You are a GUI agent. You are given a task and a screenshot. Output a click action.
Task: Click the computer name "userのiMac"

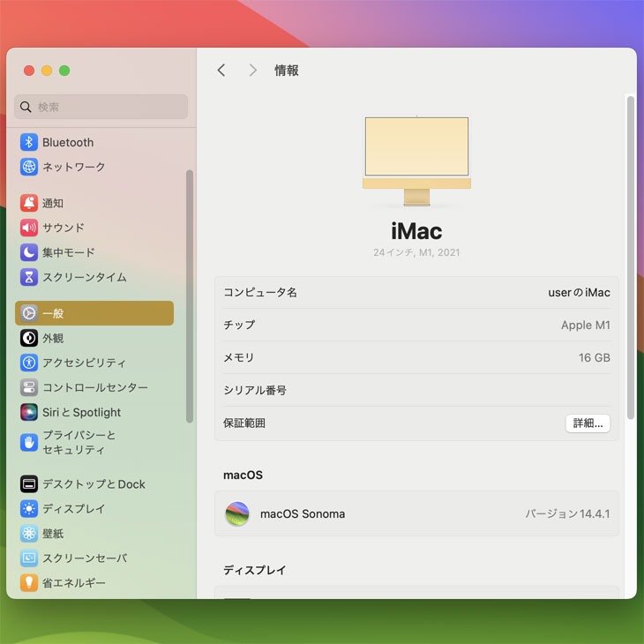579,292
